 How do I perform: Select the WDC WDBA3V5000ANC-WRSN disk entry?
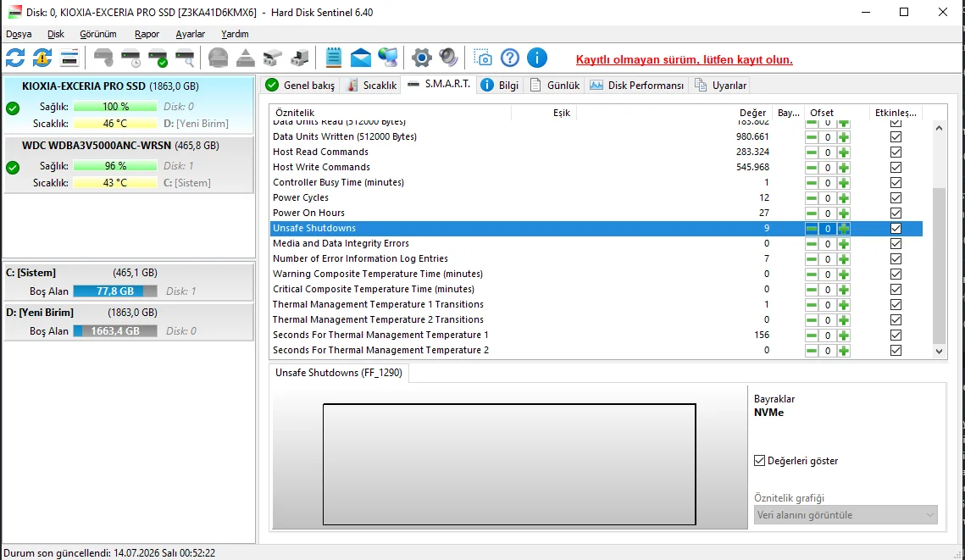[129, 164]
